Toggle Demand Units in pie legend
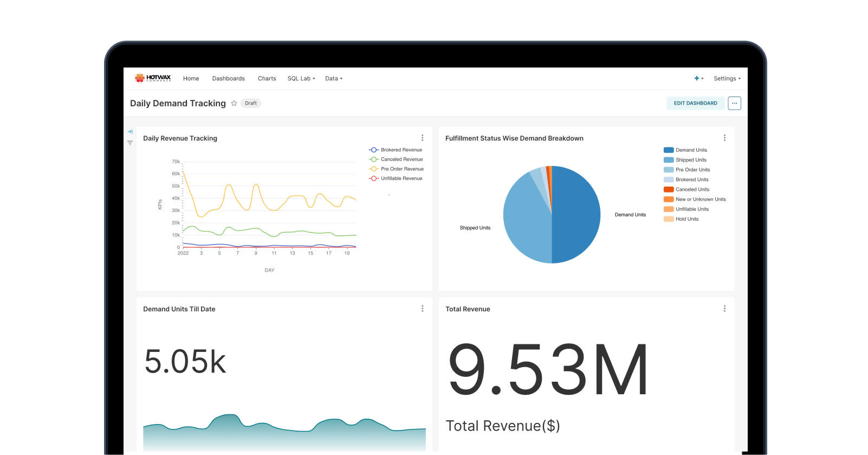This screenshot has height=455, width=868. pyautogui.click(x=685, y=150)
